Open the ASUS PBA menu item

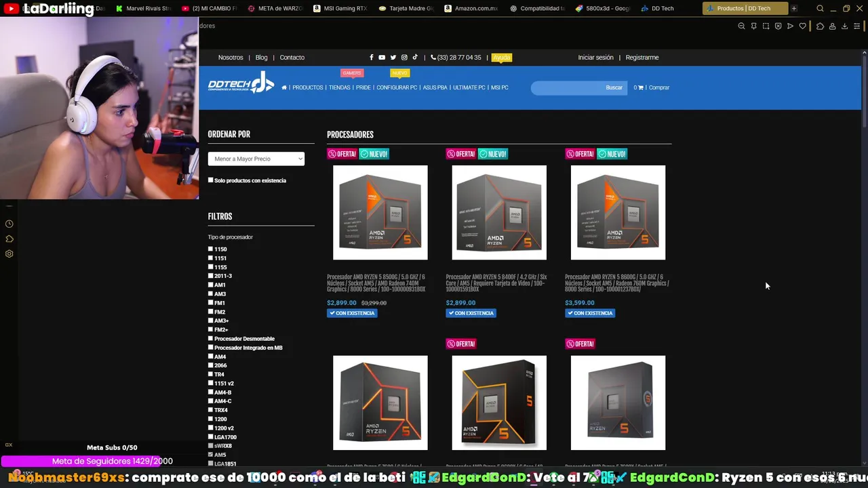[435, 87]
